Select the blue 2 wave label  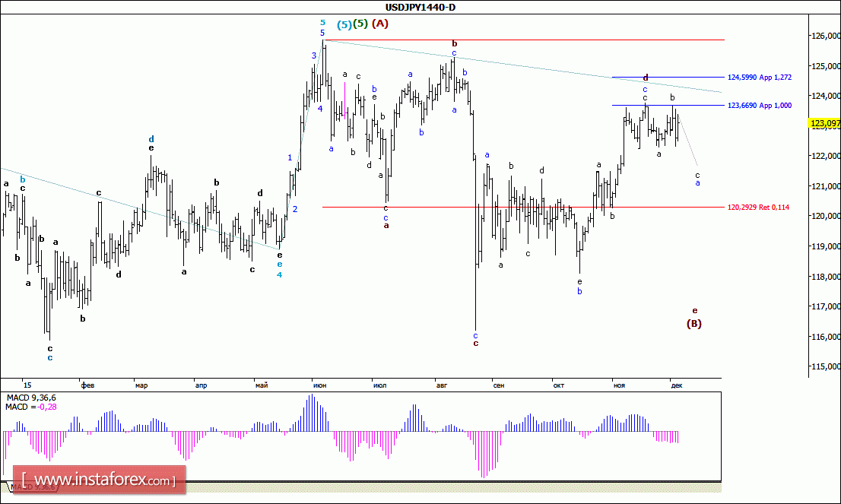pyautogui.click(x=295, y=209)
